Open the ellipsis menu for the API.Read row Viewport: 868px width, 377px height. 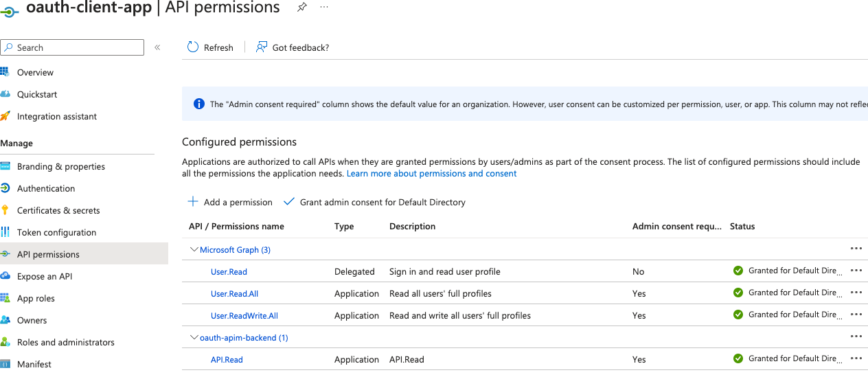click(856, 358)
